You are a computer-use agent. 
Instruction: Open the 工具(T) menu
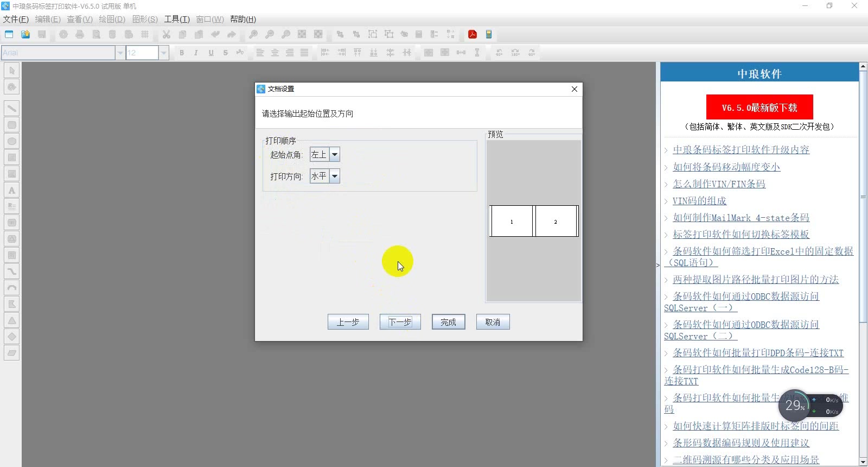point(177,19)
